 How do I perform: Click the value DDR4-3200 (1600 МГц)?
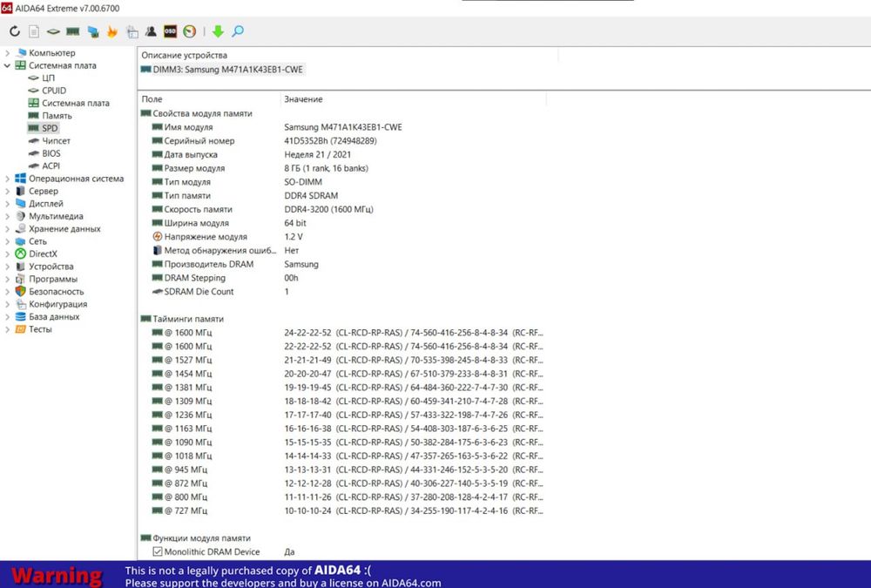tap(329, 209)
